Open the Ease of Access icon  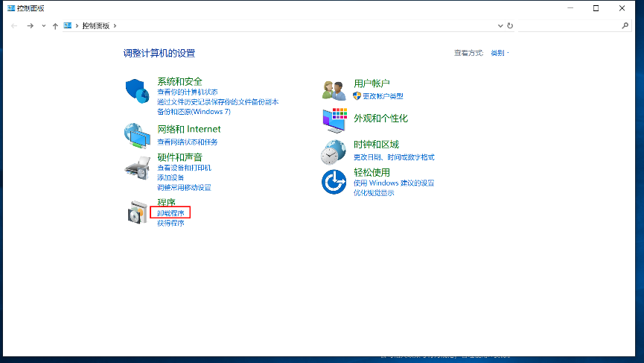(334, 181)
